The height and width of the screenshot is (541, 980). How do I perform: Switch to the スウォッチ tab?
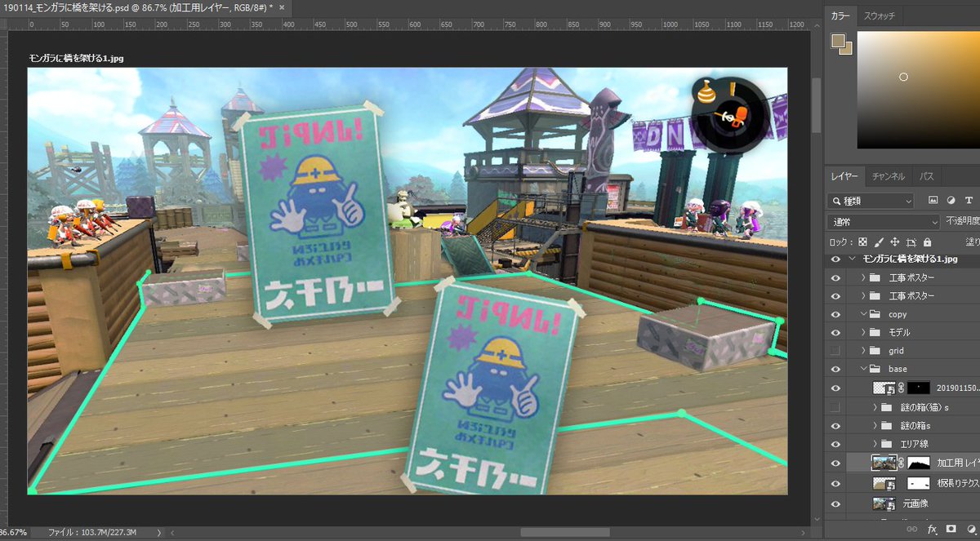(880, 16)
